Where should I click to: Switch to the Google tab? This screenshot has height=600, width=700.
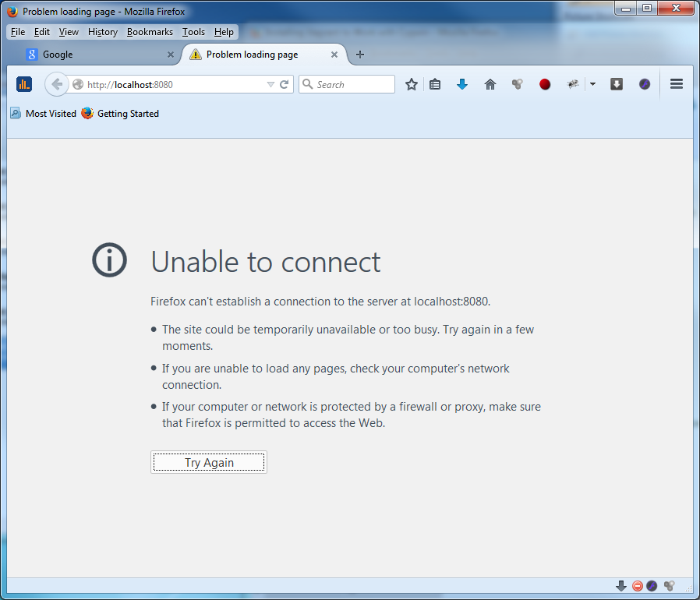(x=94, y=55)
